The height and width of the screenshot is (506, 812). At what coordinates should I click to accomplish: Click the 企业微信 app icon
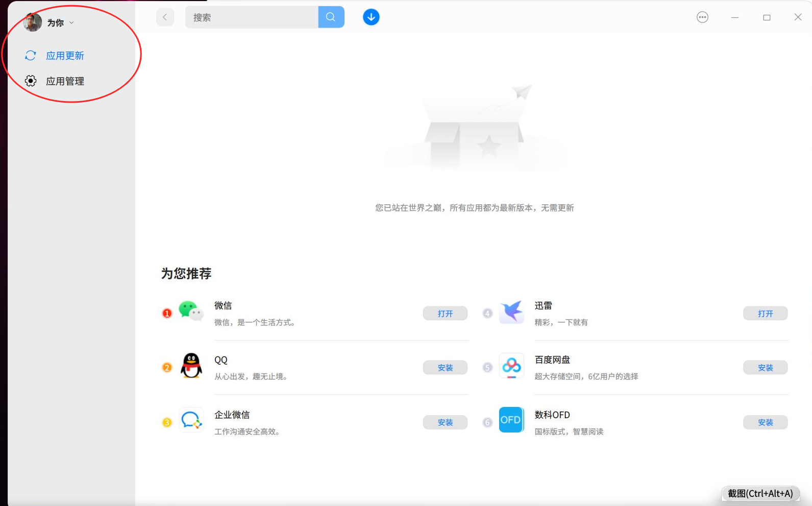[191, 420]
